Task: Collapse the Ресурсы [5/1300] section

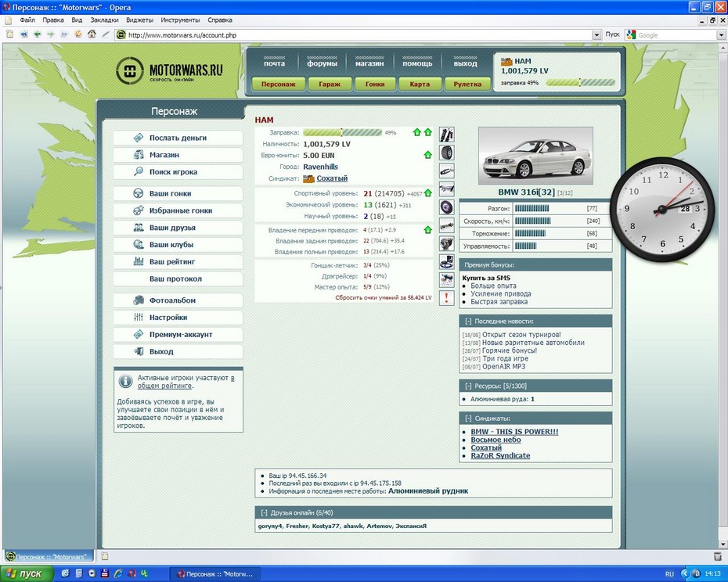Action: point(468,386)
